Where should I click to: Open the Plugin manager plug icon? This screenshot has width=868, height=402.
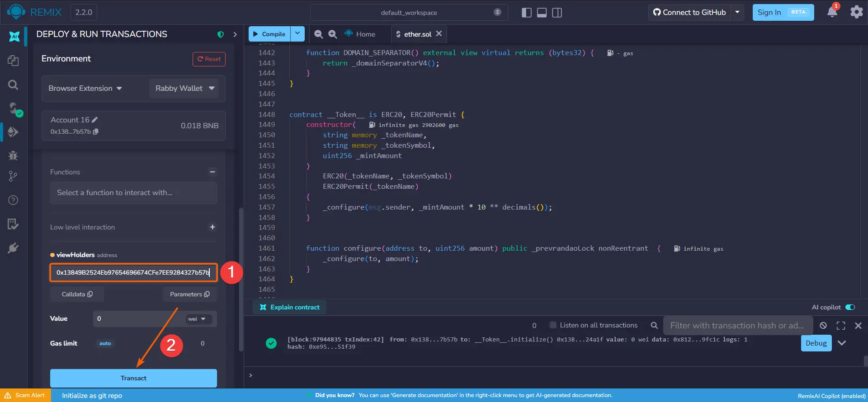[x=13, y=248]
